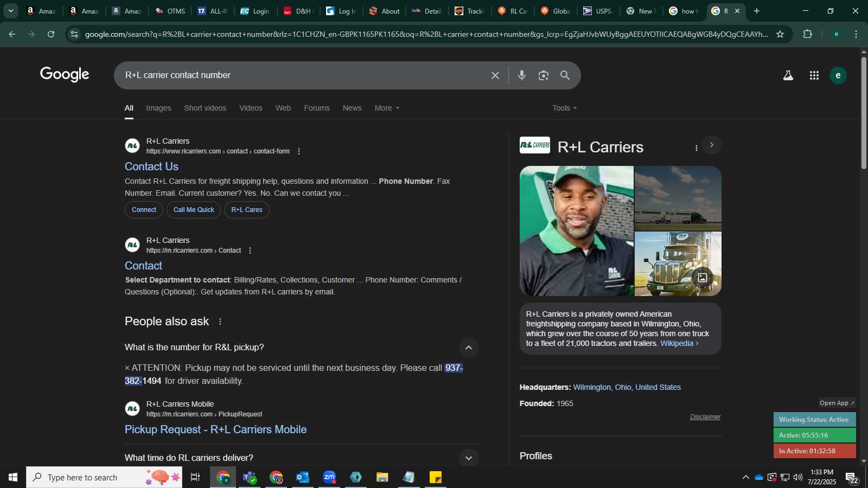
Task: Open Task View on the taskbar
Action: [195, 477]
